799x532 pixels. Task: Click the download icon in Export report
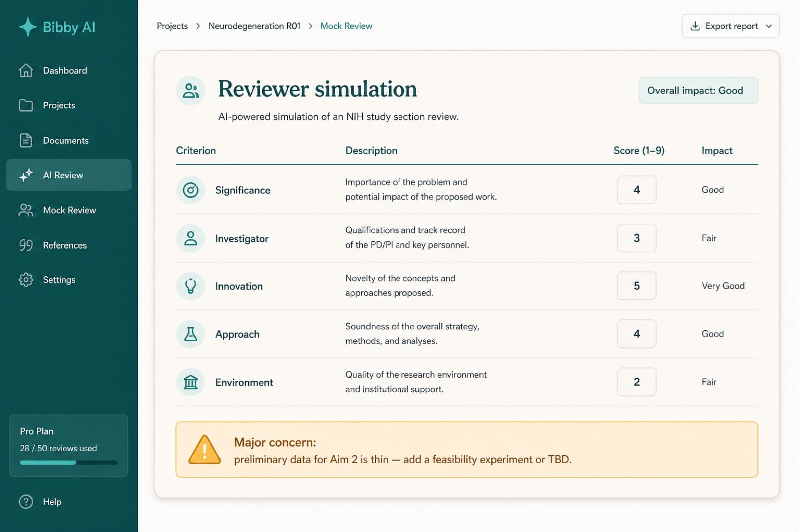click(695, 26)
